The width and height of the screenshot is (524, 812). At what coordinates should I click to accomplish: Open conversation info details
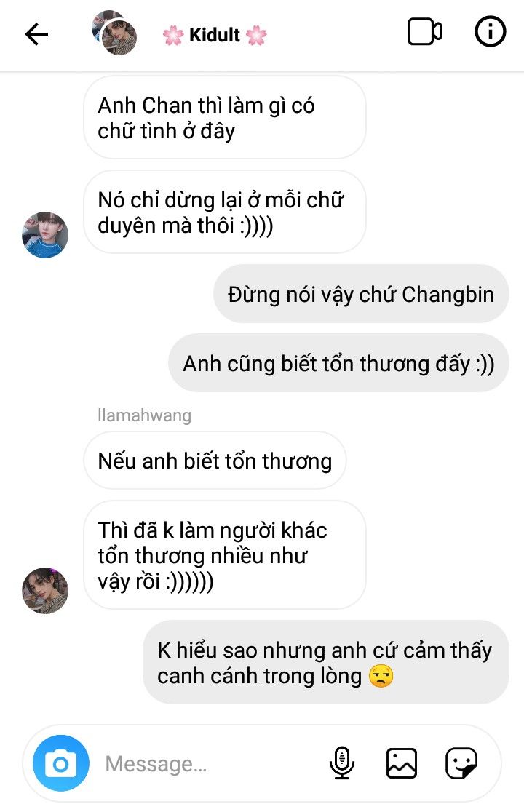click(x=490, y=31)
